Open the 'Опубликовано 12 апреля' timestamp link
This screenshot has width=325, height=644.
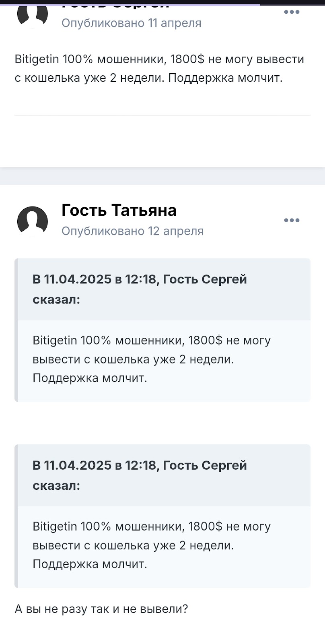point(132,231)
